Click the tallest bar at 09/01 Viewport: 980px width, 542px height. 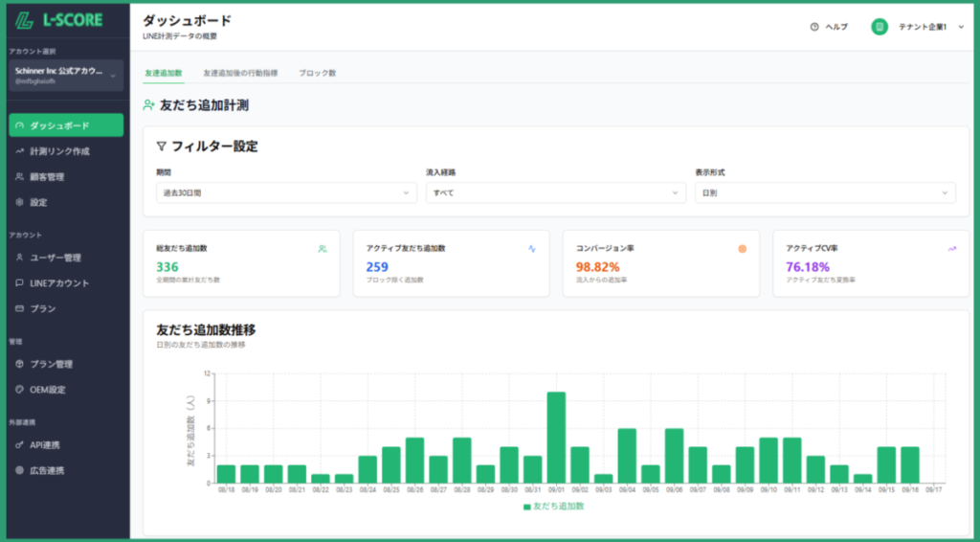pos(556,438)
